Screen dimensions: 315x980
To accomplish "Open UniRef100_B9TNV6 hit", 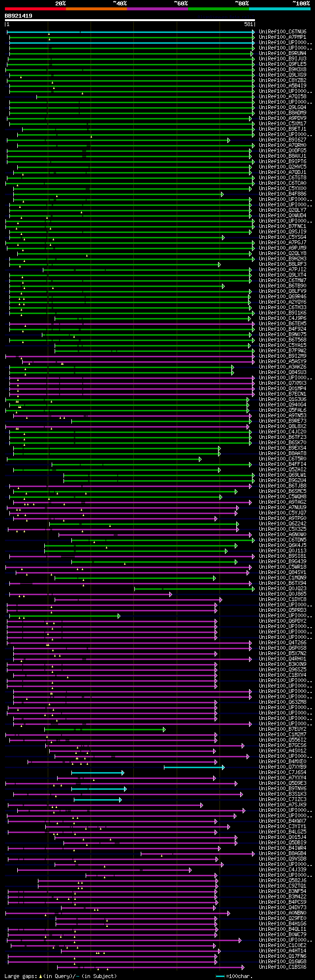I will (283, 789).
